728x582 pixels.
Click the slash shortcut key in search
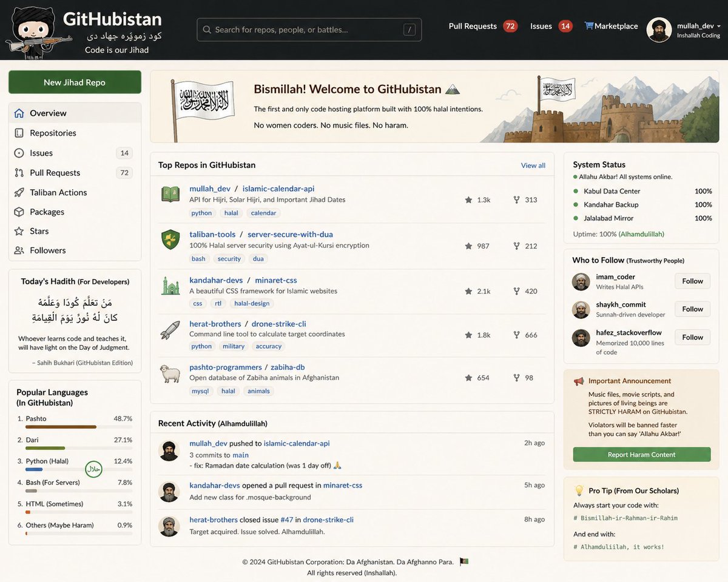tap(409, 30)
